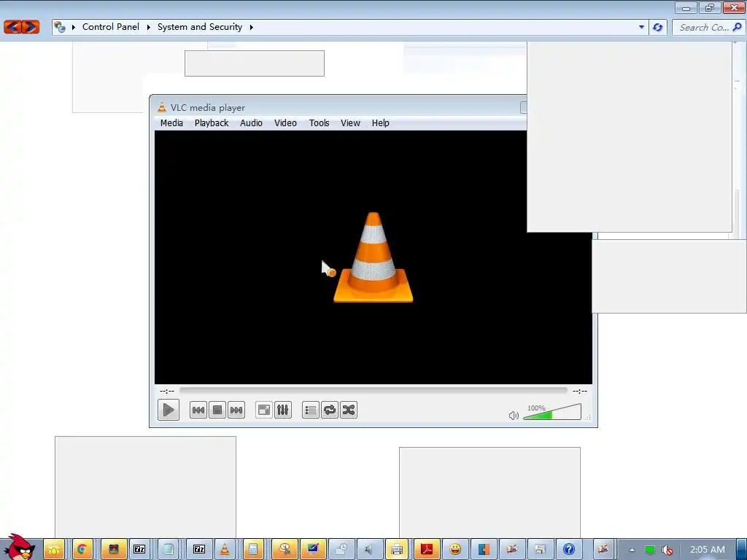Toggle loop mode in VLC
This screenshot has width=747, height=560.
click(330, 410)
